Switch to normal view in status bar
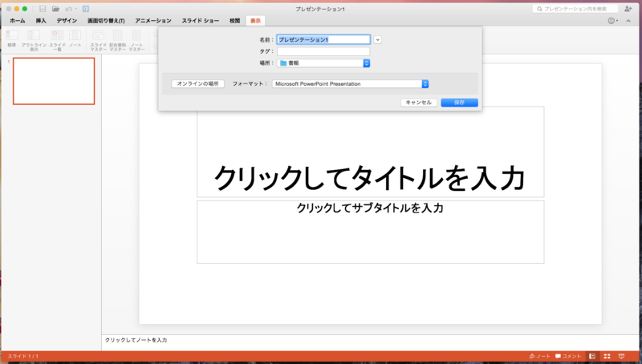 tap(592, 356)
